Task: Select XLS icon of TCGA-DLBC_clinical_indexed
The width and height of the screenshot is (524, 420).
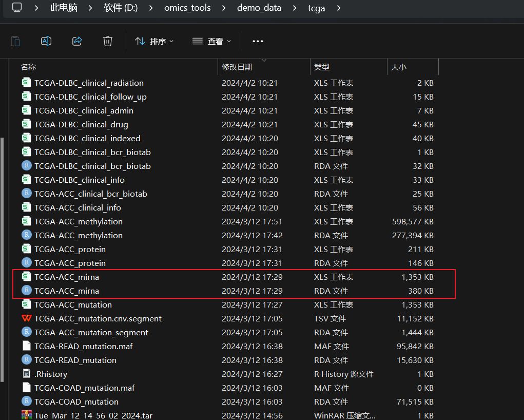Action: pyautogui.click(x=26, y=138)
